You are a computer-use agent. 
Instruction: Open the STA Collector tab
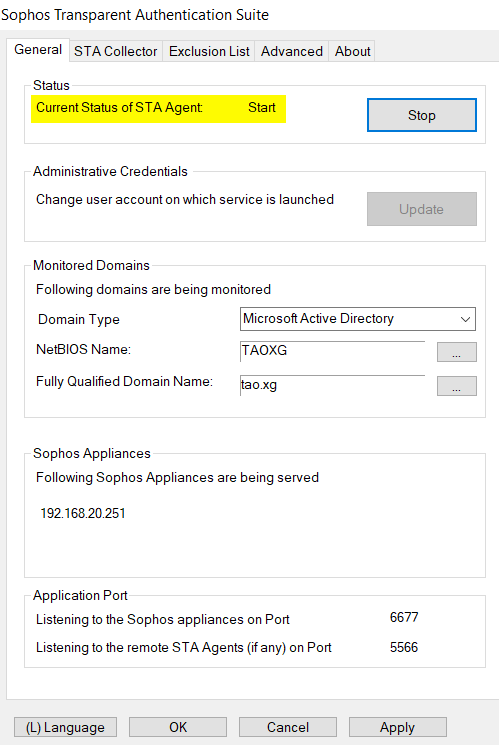click(115, 51)
